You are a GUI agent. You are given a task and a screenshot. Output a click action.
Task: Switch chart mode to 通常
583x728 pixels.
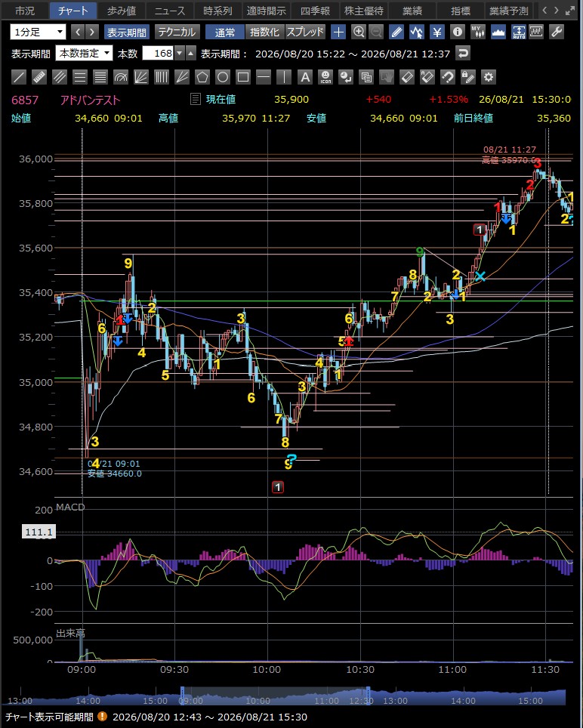[224, 32]
